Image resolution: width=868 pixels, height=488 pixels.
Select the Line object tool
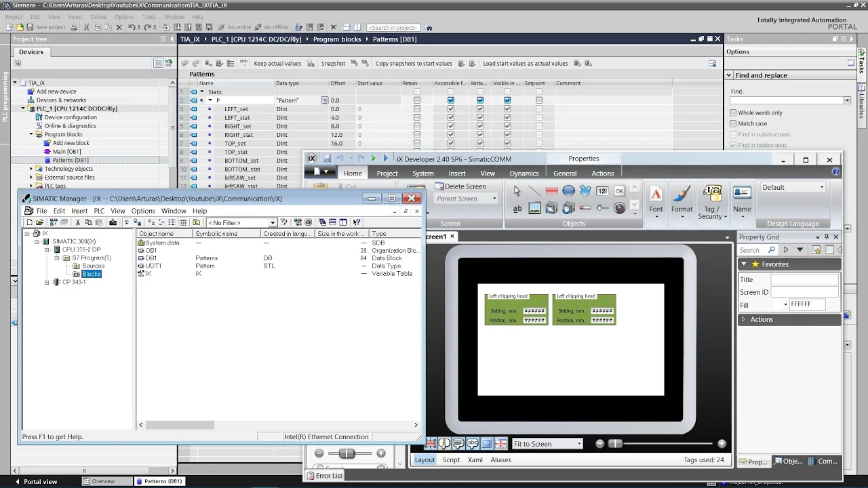coord(534,191)
